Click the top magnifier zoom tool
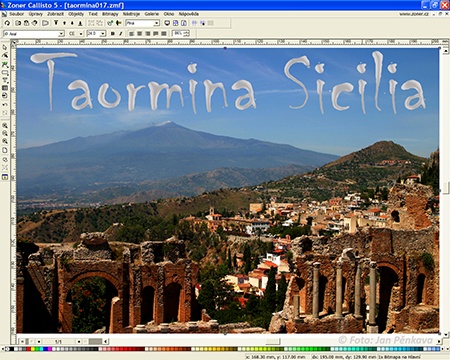 [5, 126]
